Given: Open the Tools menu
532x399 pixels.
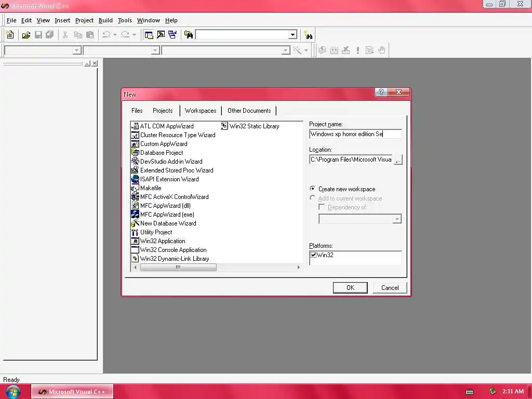Looking at the screenshot, I should [x=125, y=20].
